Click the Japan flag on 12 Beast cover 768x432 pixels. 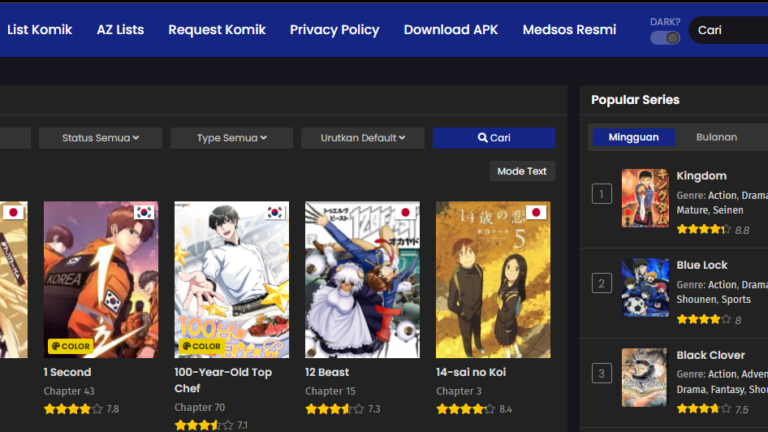[x=406, y=212]
